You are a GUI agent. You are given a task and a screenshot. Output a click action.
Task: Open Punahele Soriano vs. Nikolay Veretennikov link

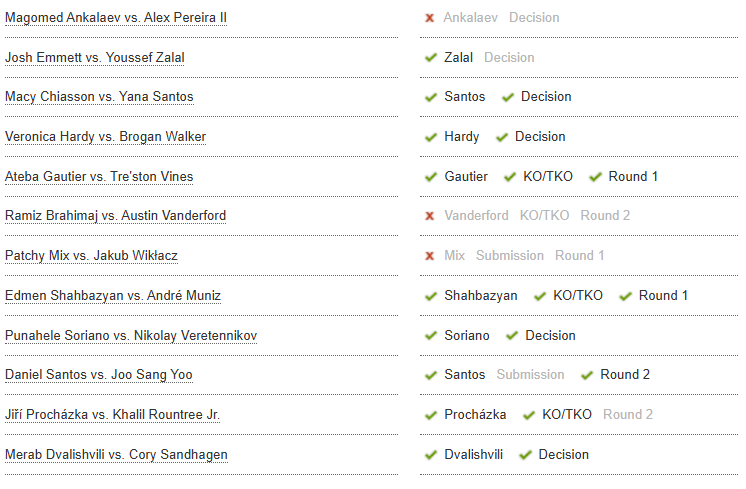click(131, 335)
